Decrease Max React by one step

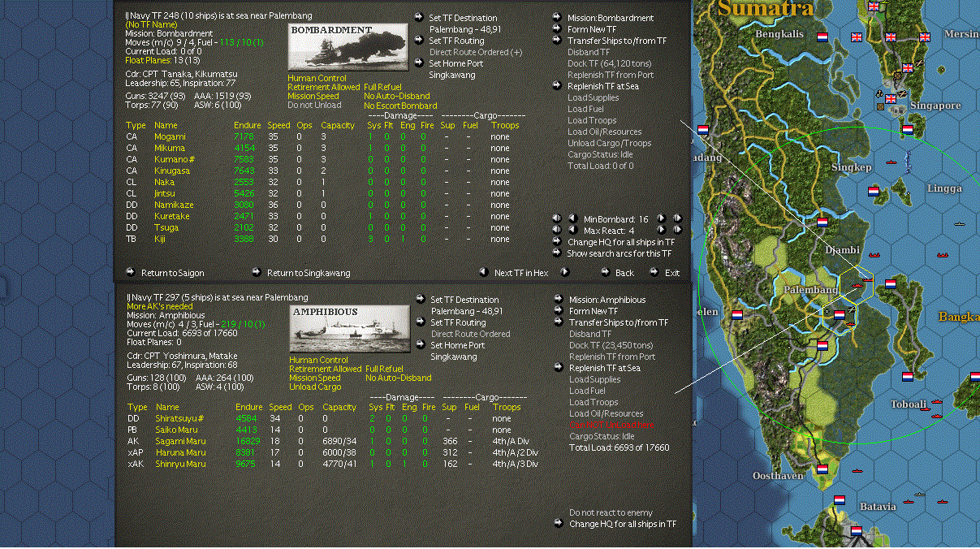coord(572,230)
